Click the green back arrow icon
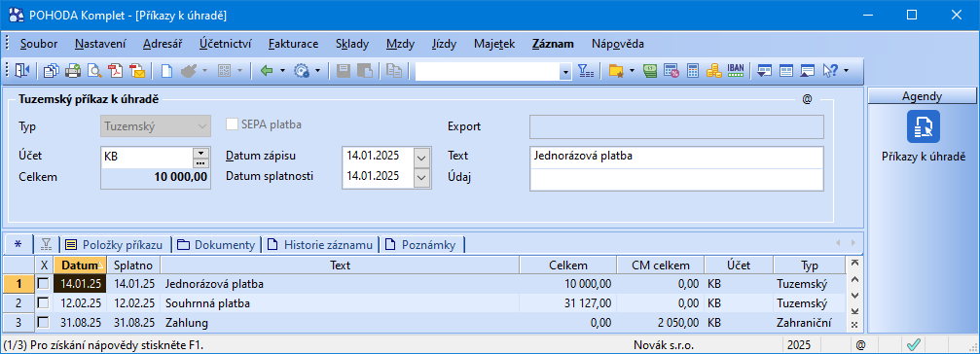 (x=267, y=71)
